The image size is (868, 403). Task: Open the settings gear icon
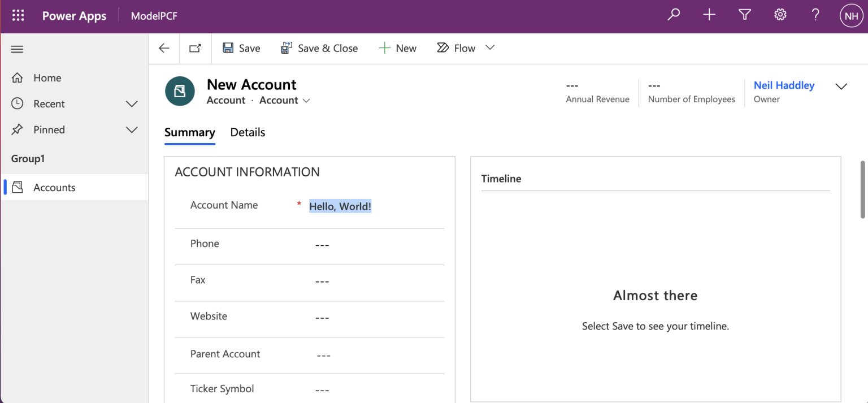click(x=780, y=15)
